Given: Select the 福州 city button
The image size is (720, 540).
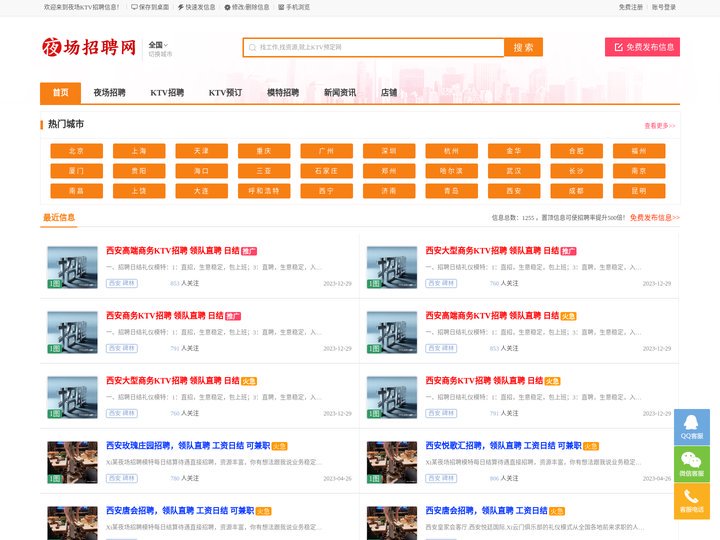Looking at the screenshot, I should tap(639, 151).
